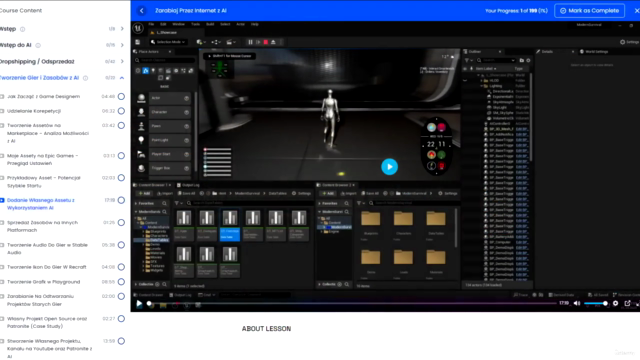Open Tools menu in Unreal editor

tap(196, 24)
